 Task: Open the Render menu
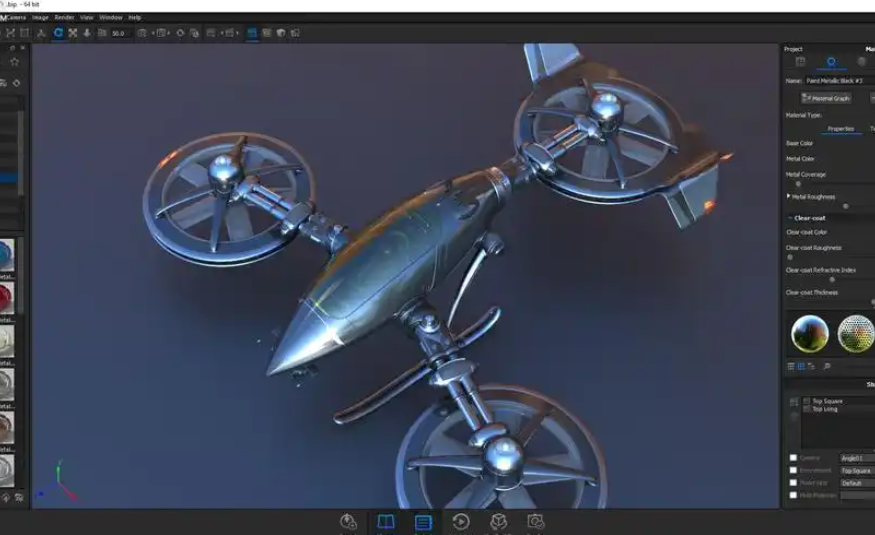[x=64, y=17]
